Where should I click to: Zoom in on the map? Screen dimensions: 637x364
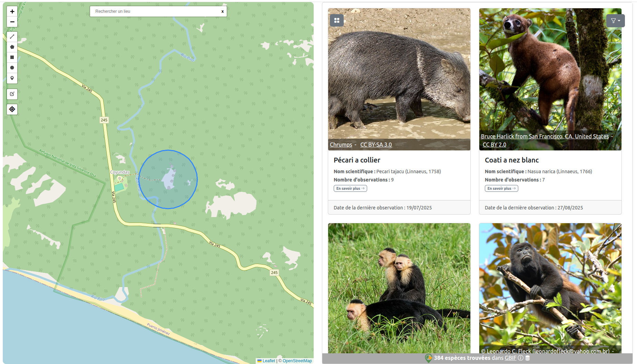[12, 11]
